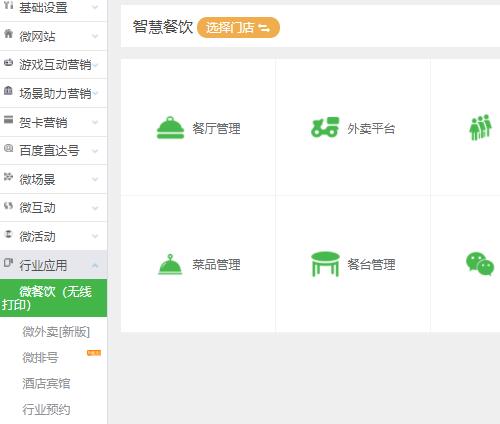Viewport: 500px width, 424px height.
Task: Open the 场景助力营销 menu label
Action: click(x=55, y=93)
